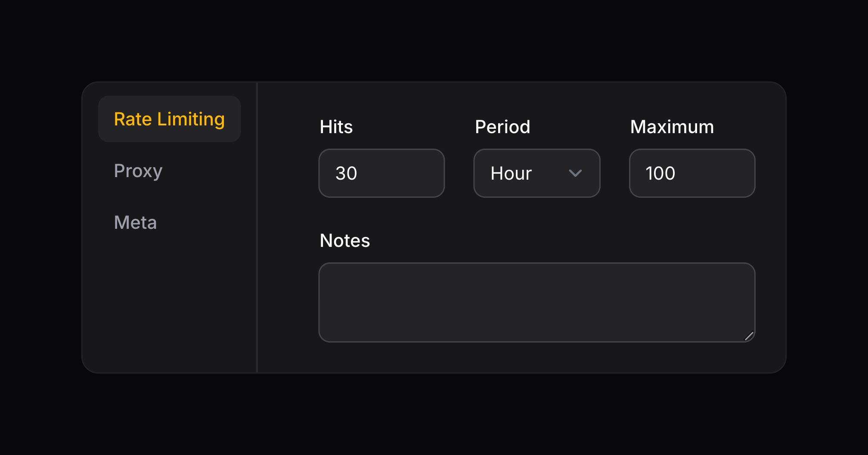Click the Period label text
This screenshot has width=868, height=455.
point(502,126)
